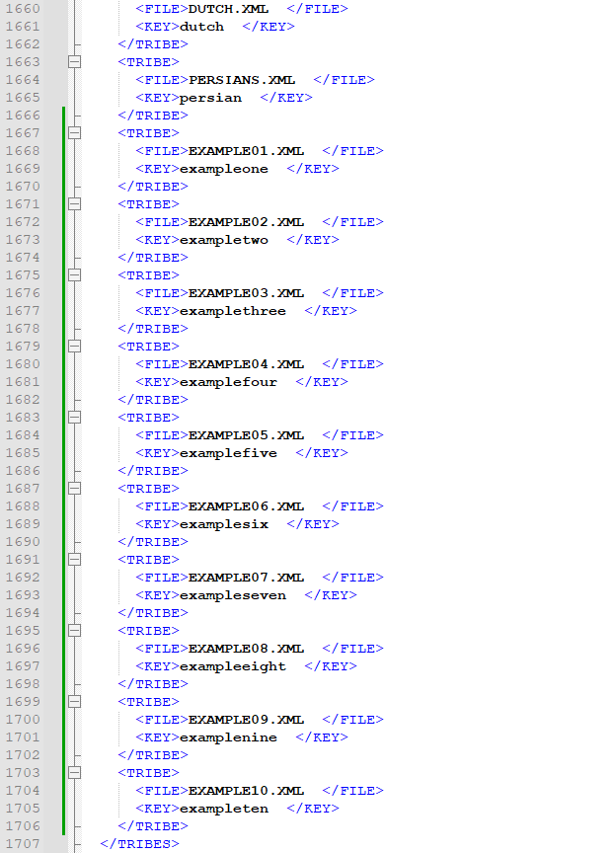Click the key value persian
The width and height of the screenshot is (616, 853).
pyautogui.click(x=210, y=98)
